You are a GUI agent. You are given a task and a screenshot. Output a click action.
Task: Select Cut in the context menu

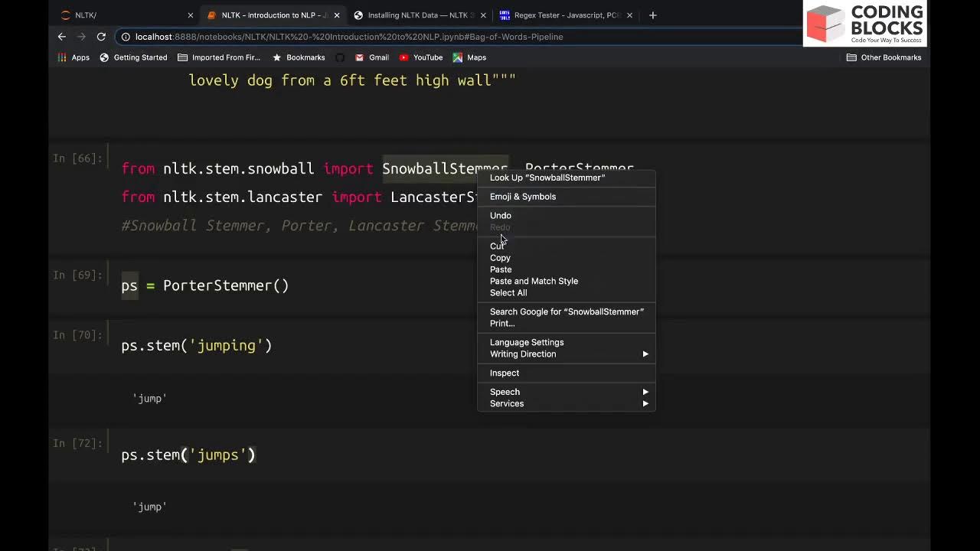click(567, 246)
